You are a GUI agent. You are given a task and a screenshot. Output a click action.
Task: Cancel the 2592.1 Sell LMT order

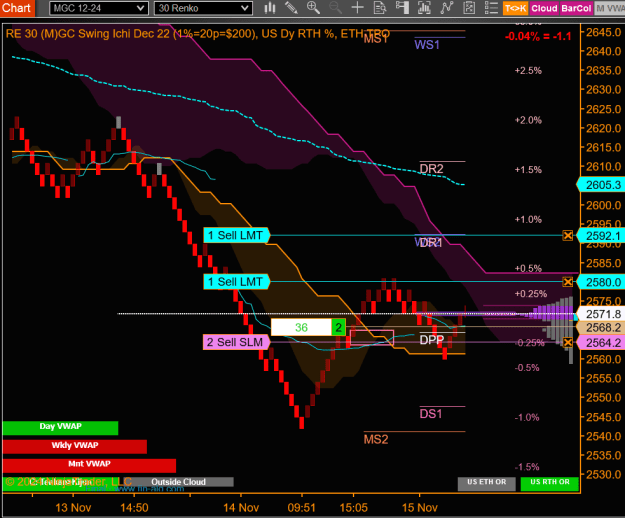point(568,235)
